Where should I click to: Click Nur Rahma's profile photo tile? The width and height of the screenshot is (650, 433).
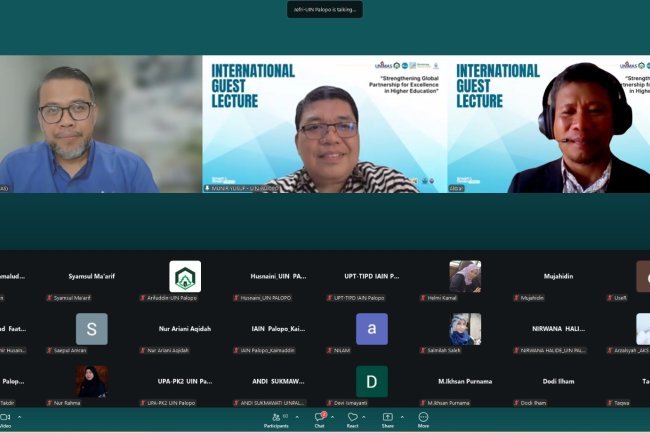coord(92,382)
